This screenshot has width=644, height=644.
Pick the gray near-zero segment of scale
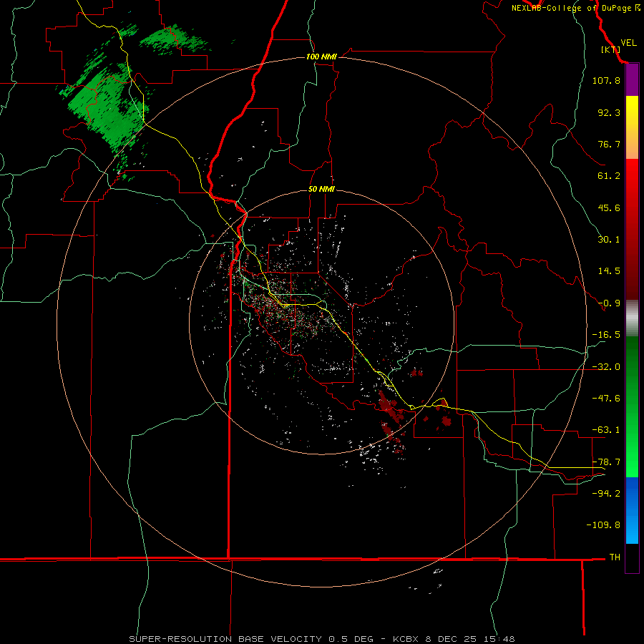point(632,318)
